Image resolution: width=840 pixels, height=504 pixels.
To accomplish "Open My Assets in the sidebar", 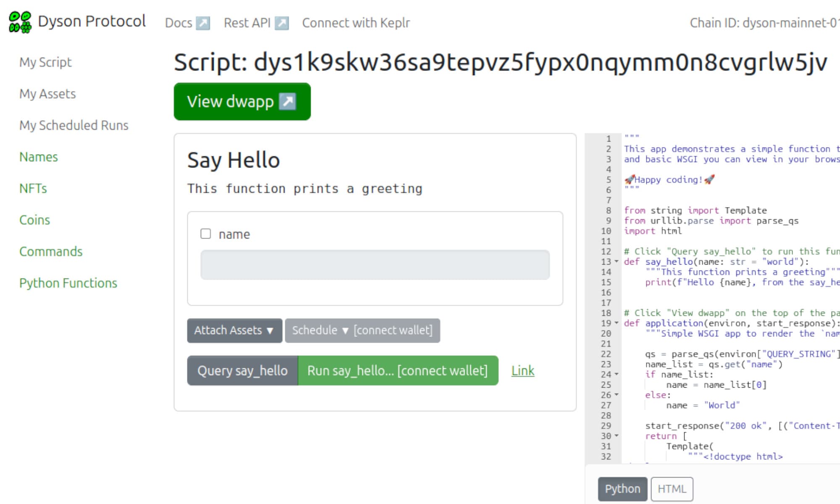I will point(47,94).
